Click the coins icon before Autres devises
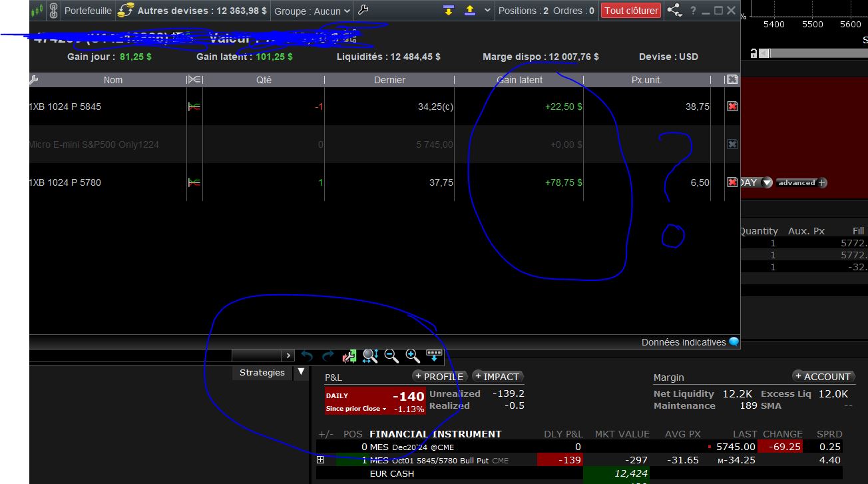This screenshot has height=484, width=868. pyautogui.click(x=126, y=11)
